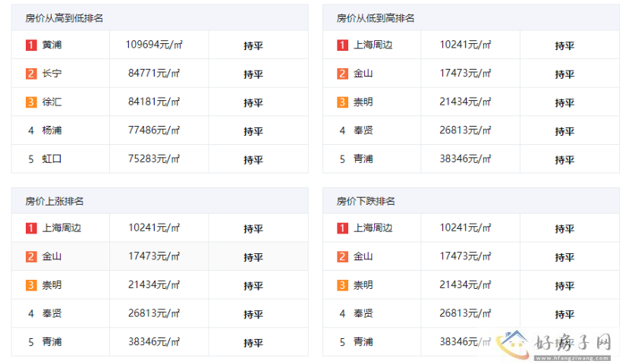Select the 黄浦 district name

pyautogui.click(x=52, y=45)
